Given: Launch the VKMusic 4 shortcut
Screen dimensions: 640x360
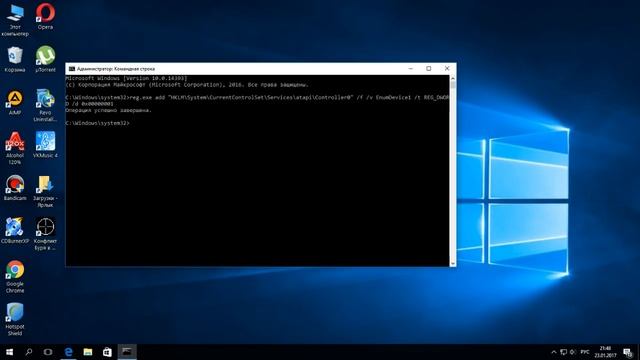Looking at the screenshot, I should pyautogui.click(x=45, y=144).
